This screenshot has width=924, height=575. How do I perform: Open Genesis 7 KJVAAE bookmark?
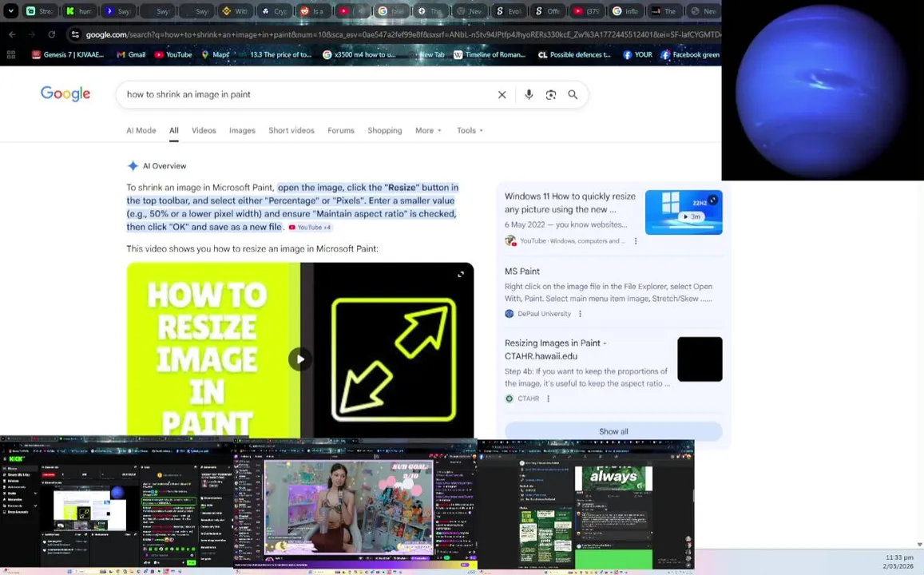coord(68,55)
